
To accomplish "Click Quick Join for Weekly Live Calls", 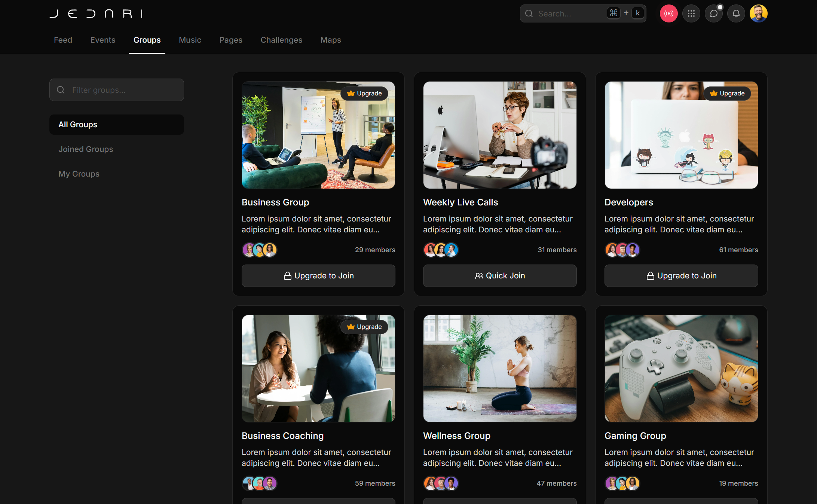I will point(500,276).
